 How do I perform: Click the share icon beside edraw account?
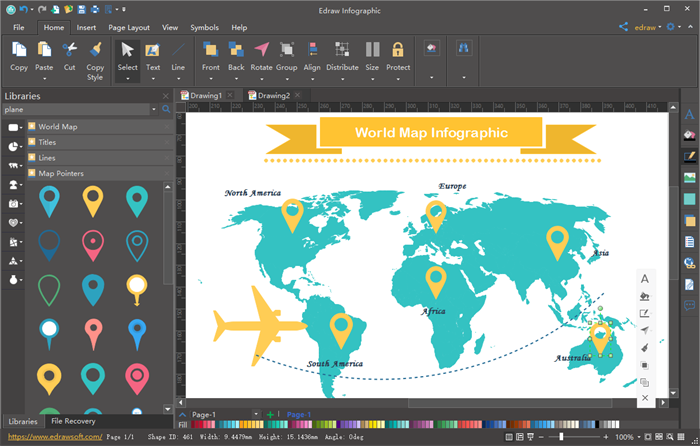[625, 27]
